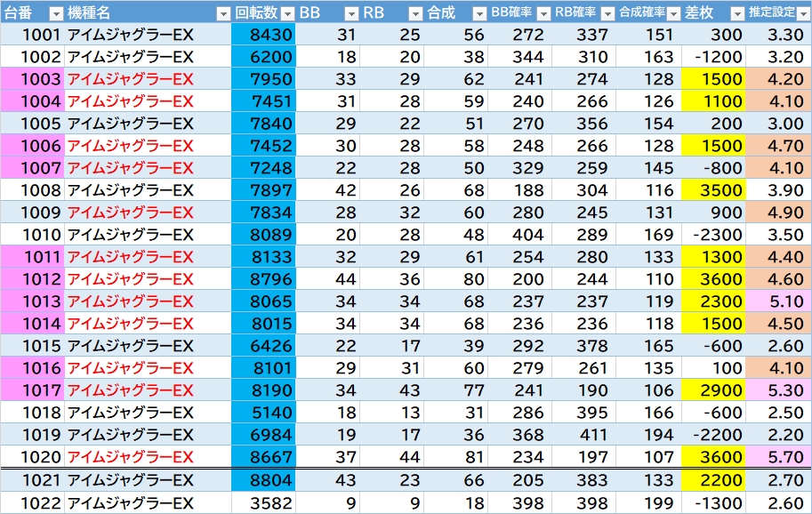Select RB value 44 in row 1020

pyautogui.click(x=392, y=457)
